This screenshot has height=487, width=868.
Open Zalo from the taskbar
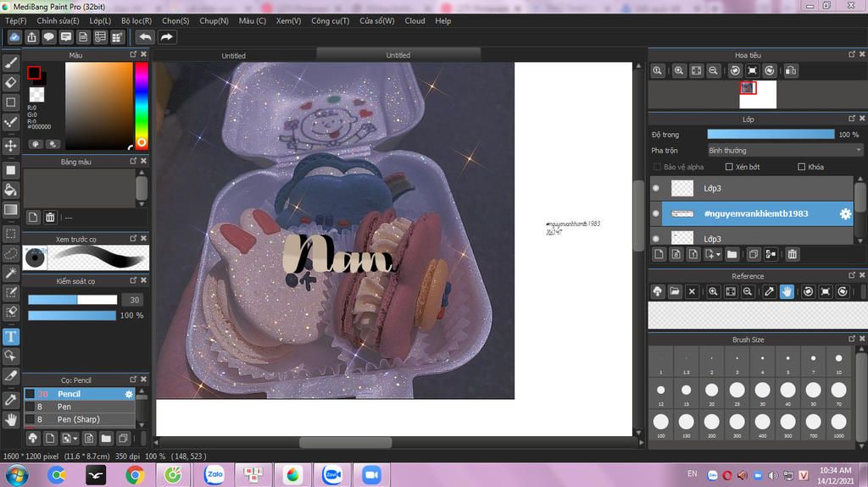tap(214, 475)
